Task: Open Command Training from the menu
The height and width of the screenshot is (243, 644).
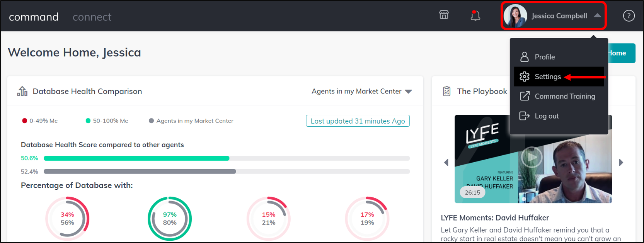Action: pyautogui.click(x=564, y=96)
